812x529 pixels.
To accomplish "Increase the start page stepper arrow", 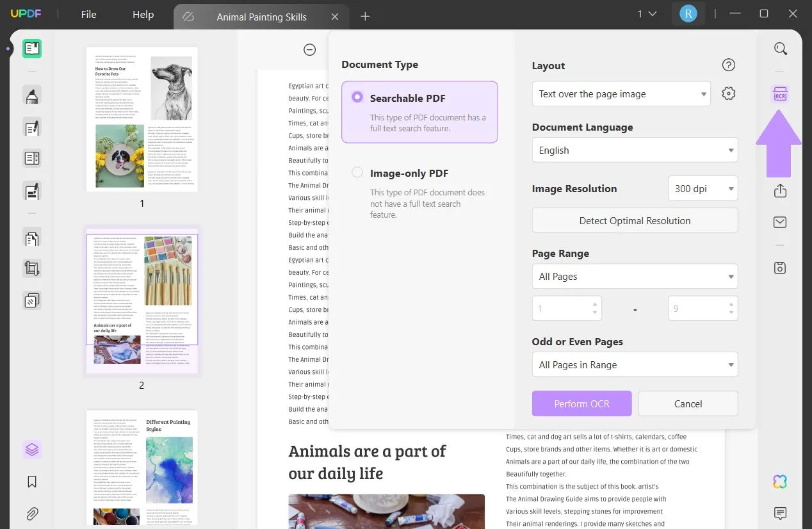I will 595,304.
